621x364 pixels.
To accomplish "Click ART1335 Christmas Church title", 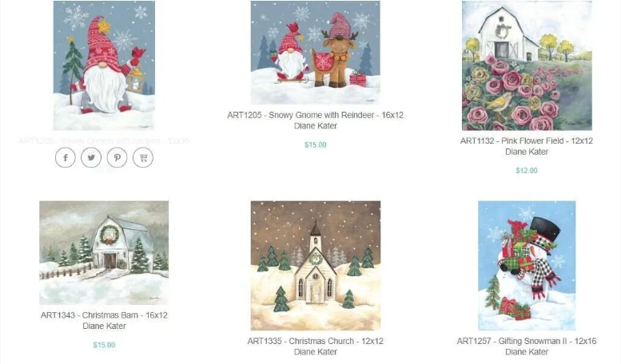I will pyautogui.click(x=315, y=341).
